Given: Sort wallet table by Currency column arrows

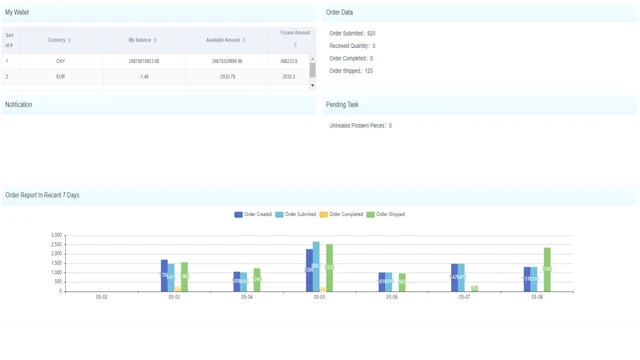Looking at the screenshot, I should [69, 40].
